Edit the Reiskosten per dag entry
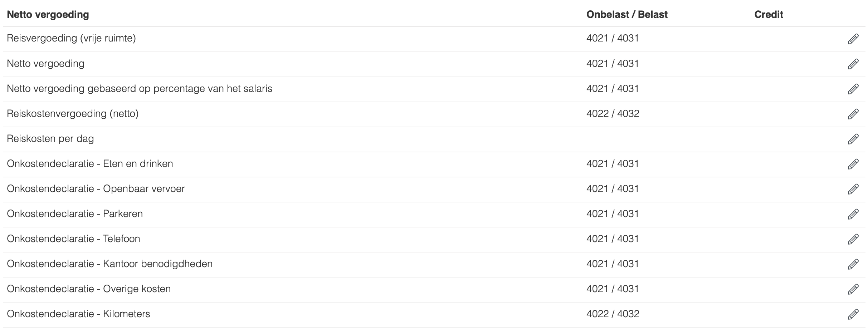Screen dimensions: 868x334 tap(853, 139)
